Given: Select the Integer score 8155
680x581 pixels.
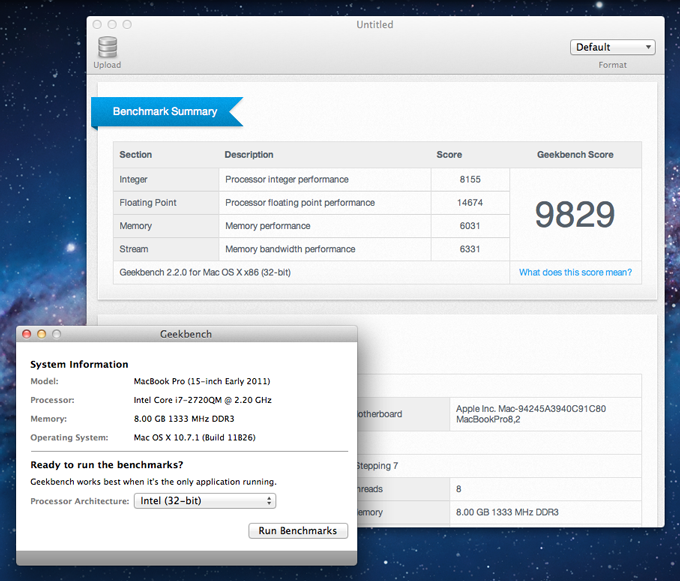Looking at the screenshot, I should pyautogui.click(x=470, y=180).
